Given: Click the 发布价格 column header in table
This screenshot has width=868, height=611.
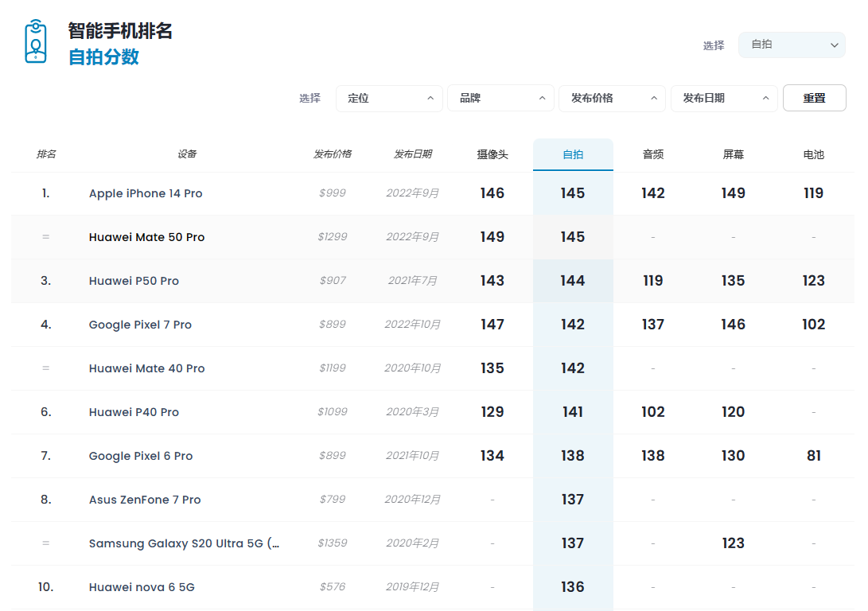Looking at the screenshot, I should point(332,154).
